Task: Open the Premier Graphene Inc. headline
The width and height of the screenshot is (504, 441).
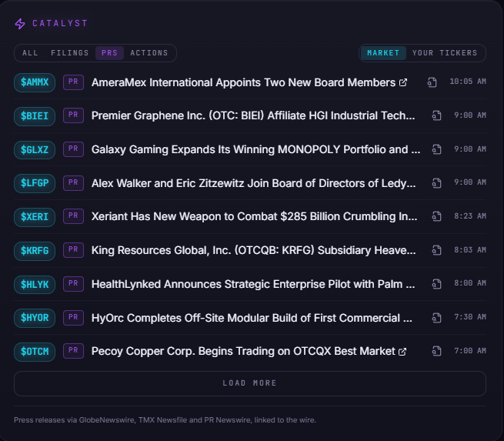Action: [253, 115]
